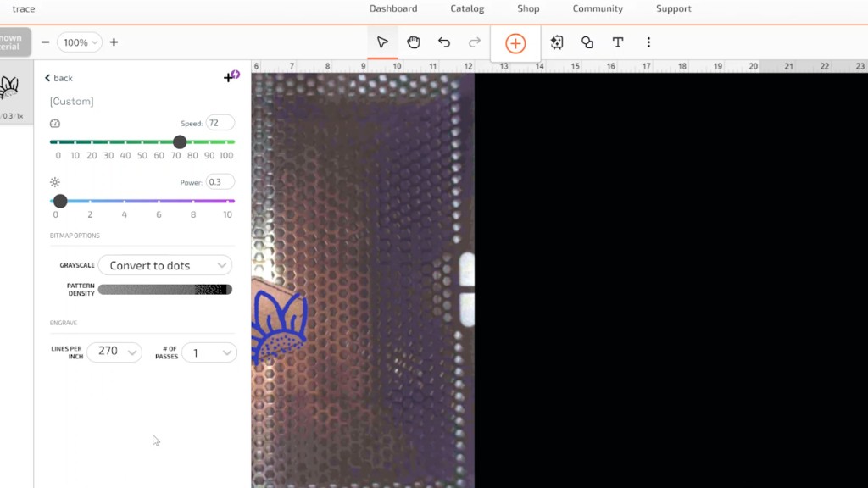Click the redo arrow icon
Image resolution: width=868 pixels, height=488 pixels.
475,42
